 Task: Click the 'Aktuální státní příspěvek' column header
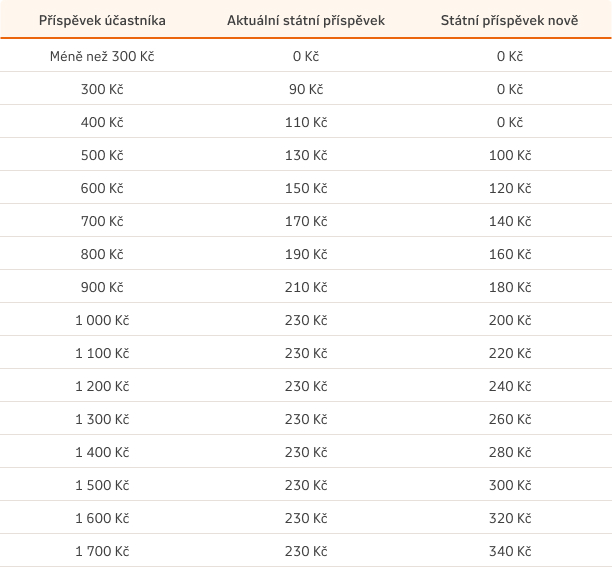(x=306, y=20)
